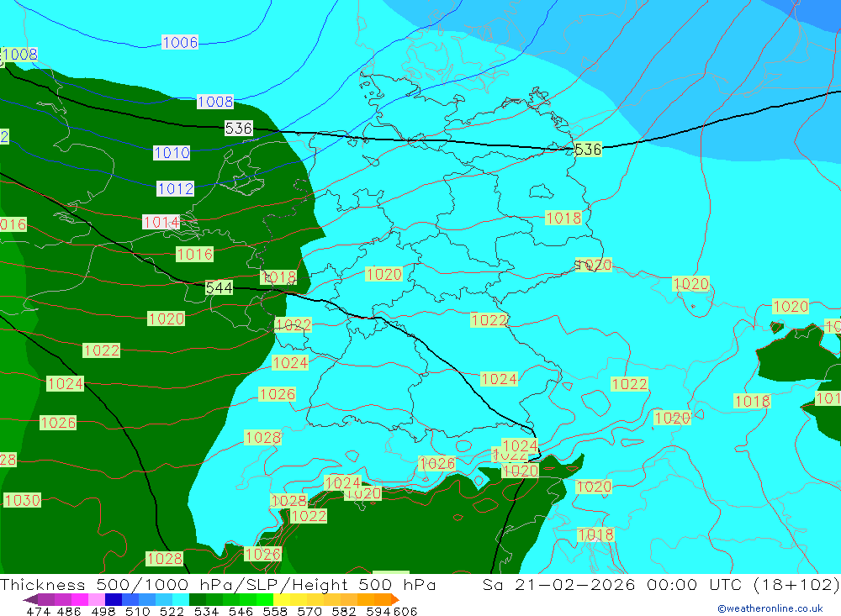The width and height of the screenshot is (841, 616).
Task: Select the bright yellow legend swatch
Action: (282, 599)
